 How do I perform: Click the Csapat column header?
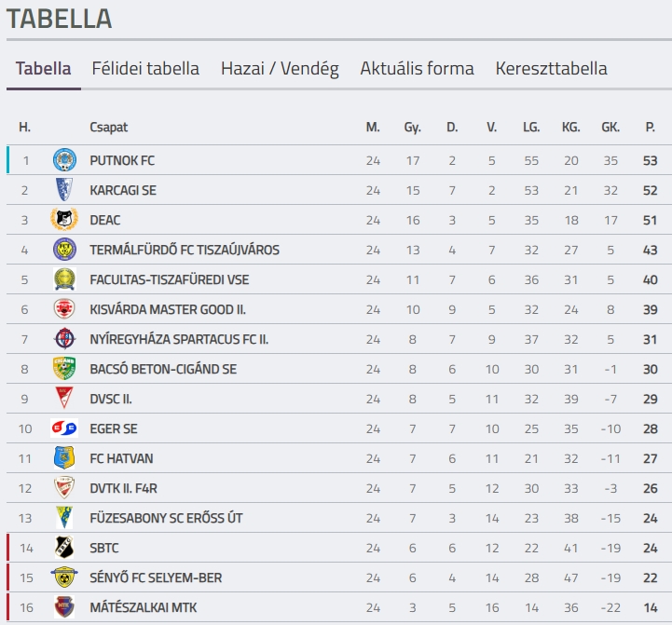tap(108, 128)
